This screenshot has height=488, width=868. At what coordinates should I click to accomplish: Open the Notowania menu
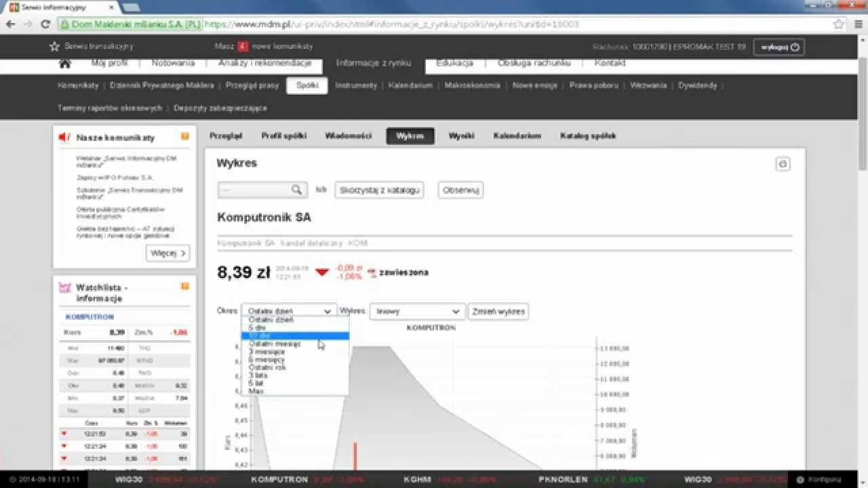[x=173, y=63]
